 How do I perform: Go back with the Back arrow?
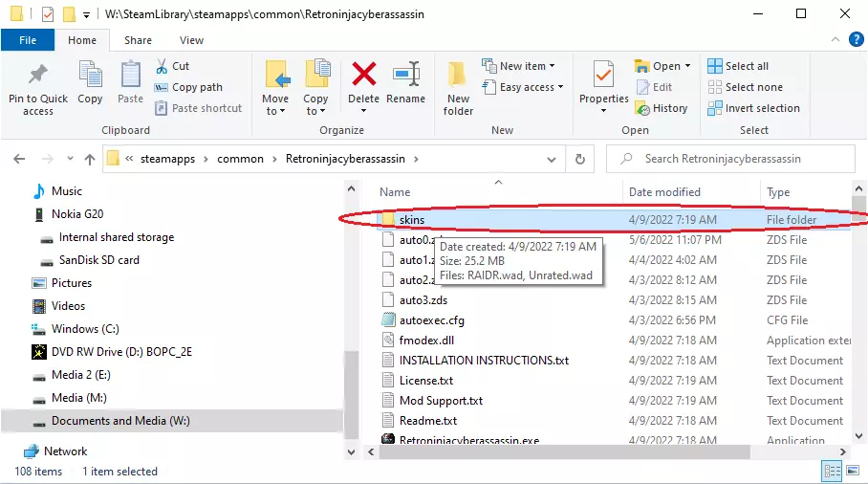coord(19,159)
